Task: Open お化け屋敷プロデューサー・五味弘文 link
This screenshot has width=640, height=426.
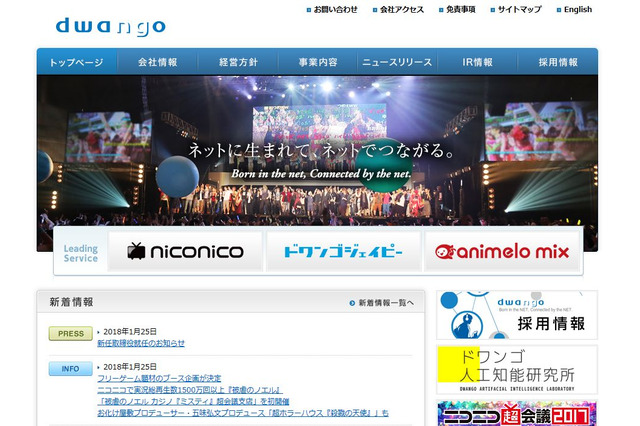Action: pos(243,413)
